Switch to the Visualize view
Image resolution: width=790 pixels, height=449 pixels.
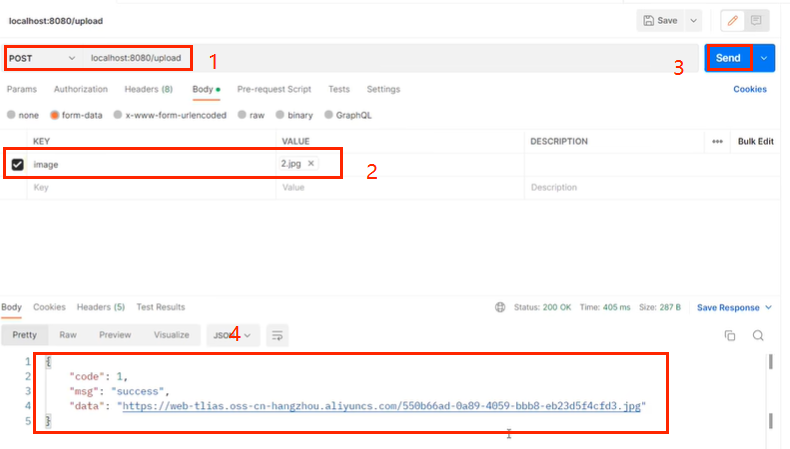tap(171, 335)
